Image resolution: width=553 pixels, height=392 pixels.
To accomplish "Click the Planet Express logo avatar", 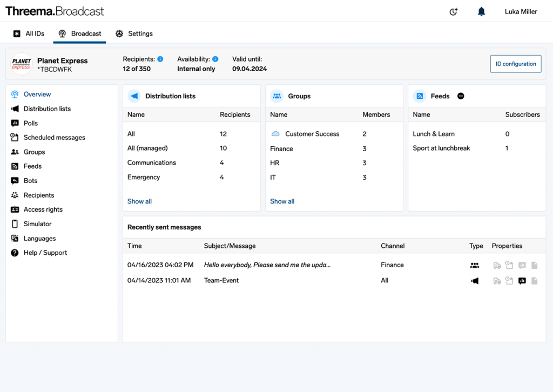I will 22,64.
